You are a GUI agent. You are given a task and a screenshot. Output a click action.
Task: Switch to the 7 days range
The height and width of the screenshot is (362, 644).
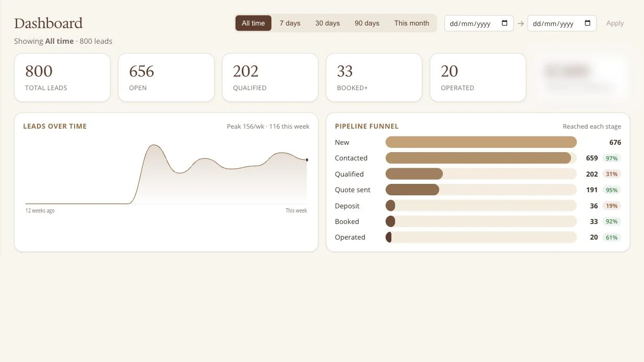pos(290,23)
